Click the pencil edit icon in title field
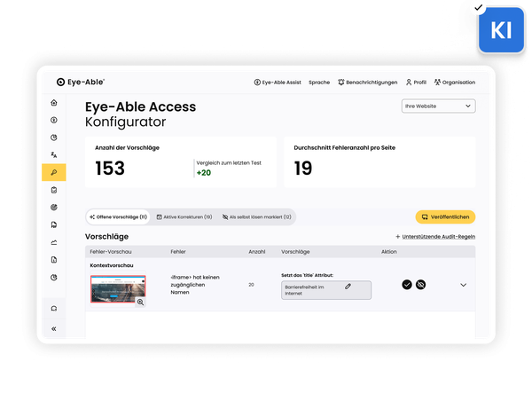Viewport: 532px width, 409px height. tap(348, 286)
